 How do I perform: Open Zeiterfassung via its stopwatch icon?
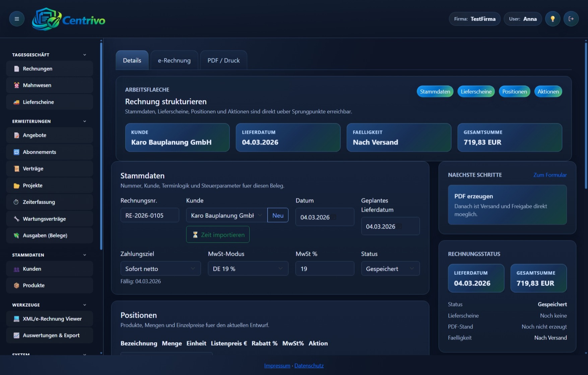(16, 202)
